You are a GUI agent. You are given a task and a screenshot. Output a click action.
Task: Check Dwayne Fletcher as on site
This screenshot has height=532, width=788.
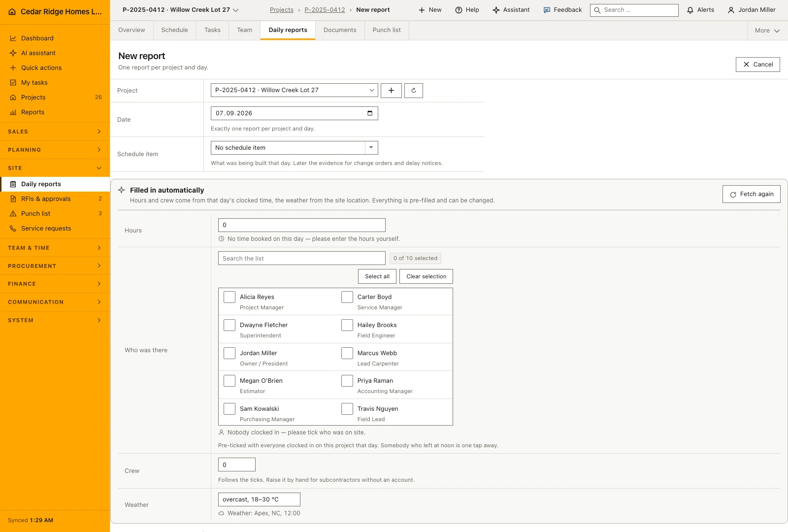(230, 325)
